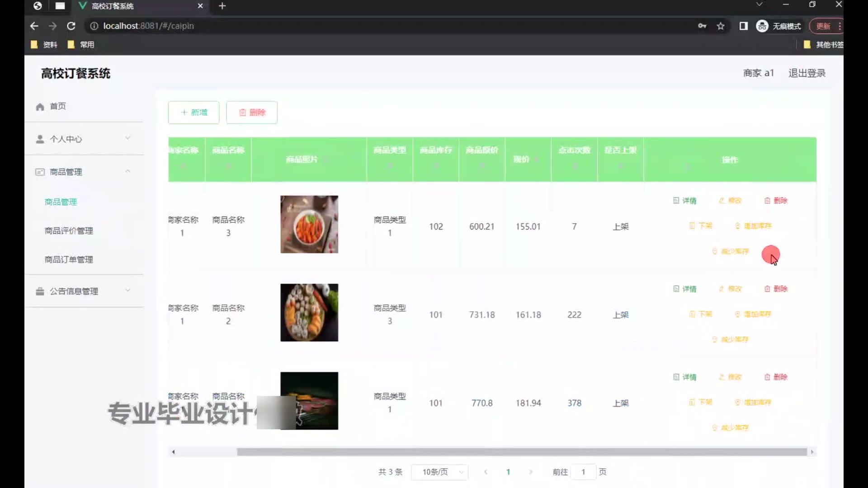Click browser back arrow
This screenshot has width=868, height=488.
pyautogui.click(x=34, y=26)
